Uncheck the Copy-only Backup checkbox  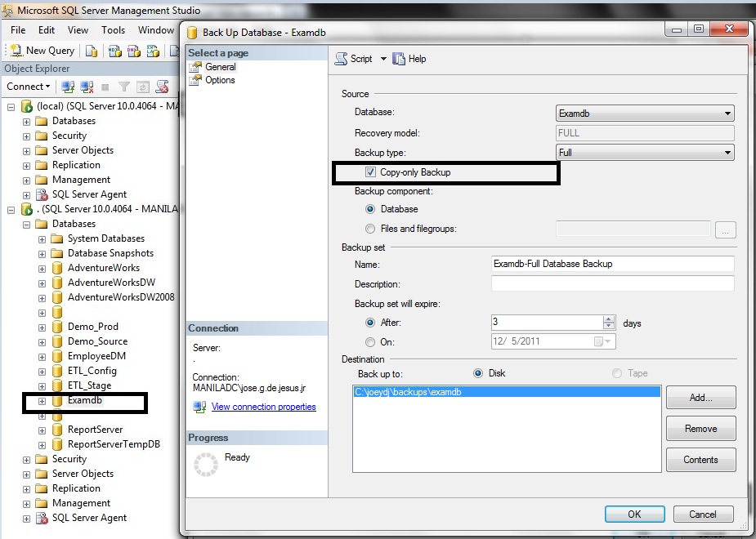[370, 172]
